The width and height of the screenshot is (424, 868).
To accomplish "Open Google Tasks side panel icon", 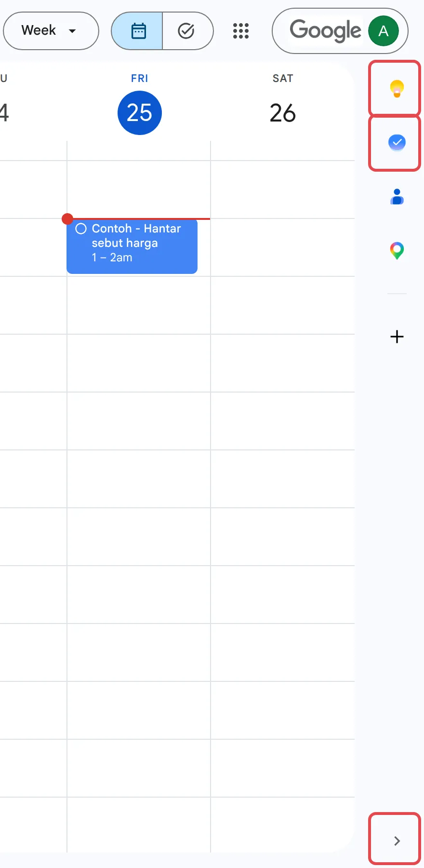I will (x=397, y=143).
